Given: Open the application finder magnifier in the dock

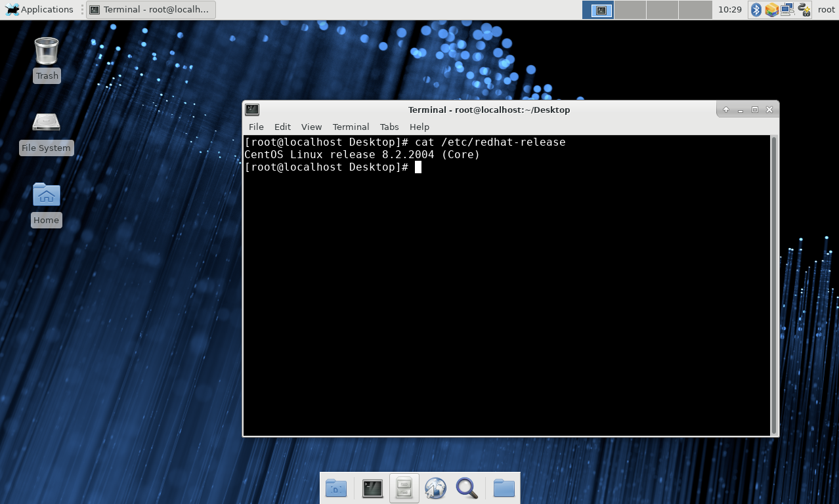Looking at the screenshot, I should pos(467,488).
